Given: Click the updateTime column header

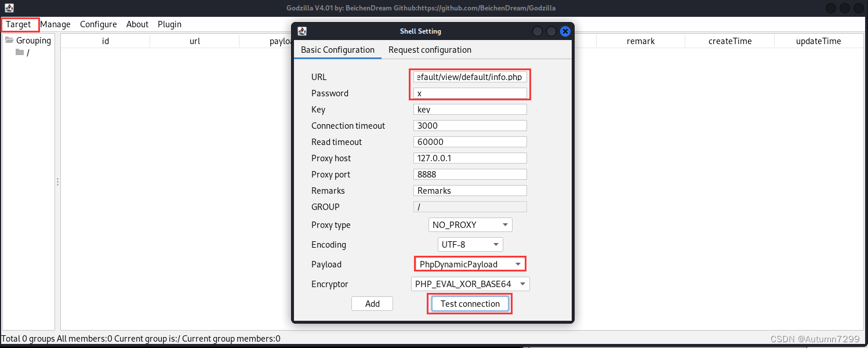Looking at the screenshot, I should (x=819, y=41).
